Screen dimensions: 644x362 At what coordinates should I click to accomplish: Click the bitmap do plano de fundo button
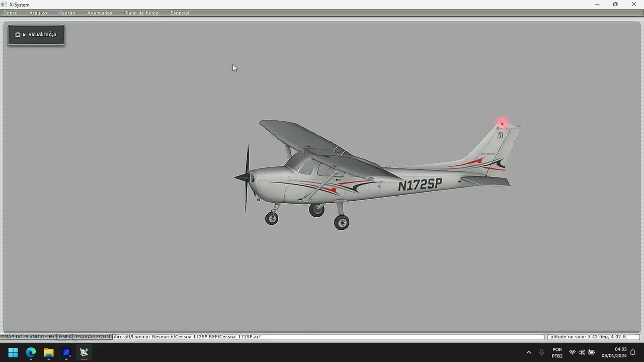pos(28,337)
